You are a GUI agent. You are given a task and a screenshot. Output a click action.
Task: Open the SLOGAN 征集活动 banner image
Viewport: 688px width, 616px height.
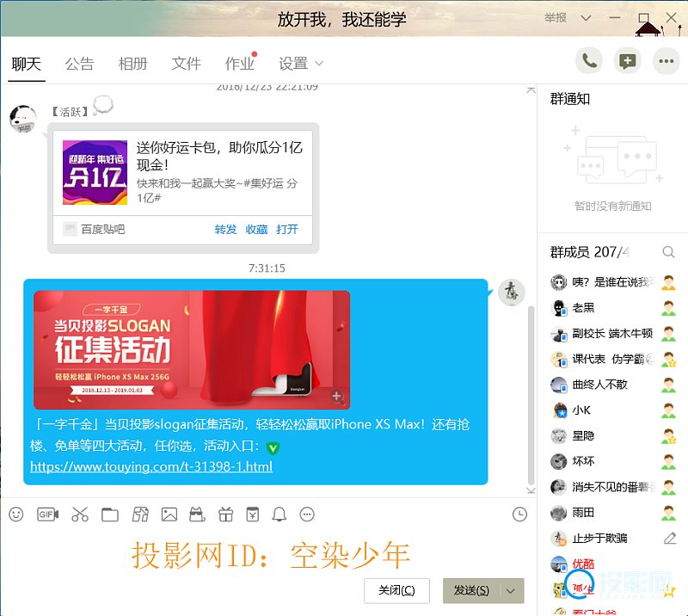pos(191,350)
